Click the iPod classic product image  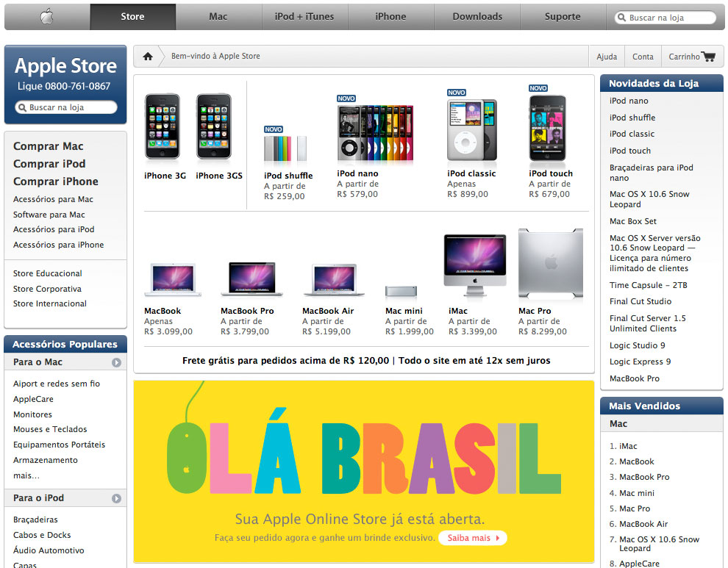471,130
